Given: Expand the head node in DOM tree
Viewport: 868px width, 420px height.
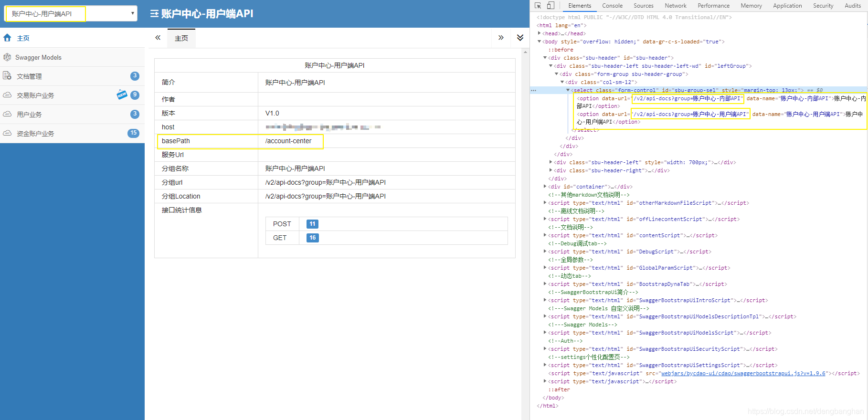Looking at the screenshot, I should 539,33.
